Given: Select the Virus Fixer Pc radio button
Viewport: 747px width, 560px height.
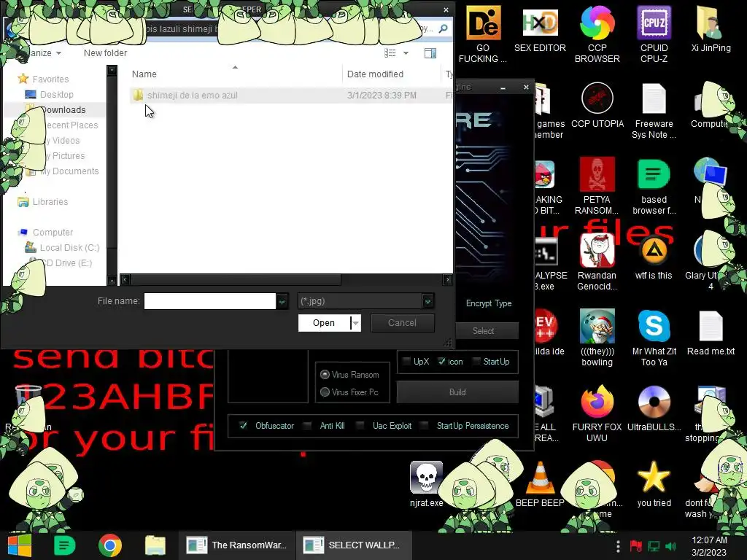Looking at the screenshot, I should pyautogui.click(x=325, y=392).
